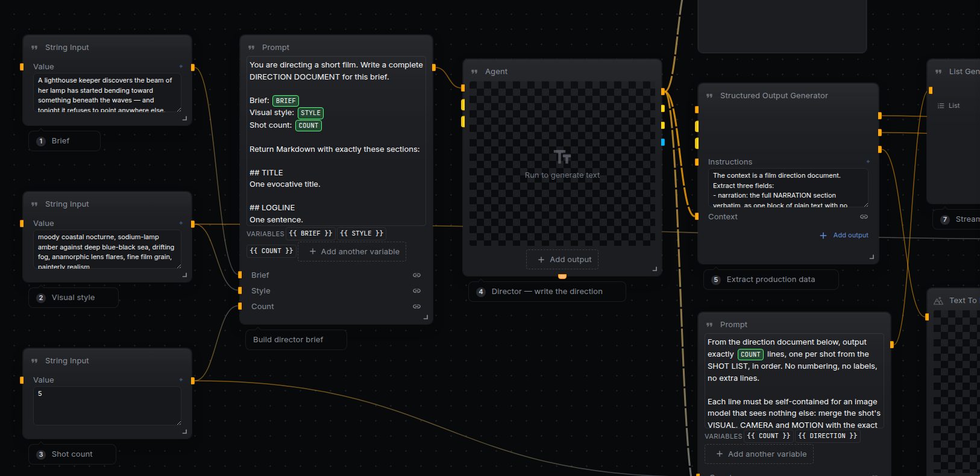Click the link icon beside Context field
The width and height of the screenshot is (980, 476).
pyautogui.click(x=864, y=217)
